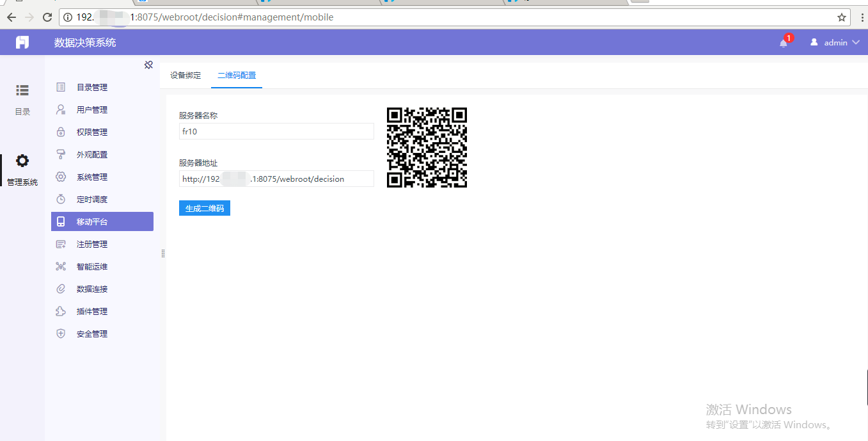Click the 定时调度 timer icon
The width and height of the screenshot is (868, 441).
(61, 199)
